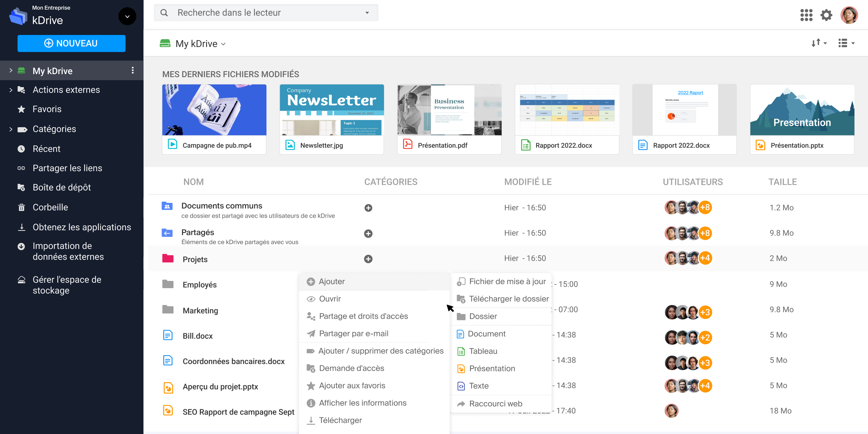Screen dimensions: 868x434
Task: Click the pink Projets folder icon
Action: tap(168, 259)
